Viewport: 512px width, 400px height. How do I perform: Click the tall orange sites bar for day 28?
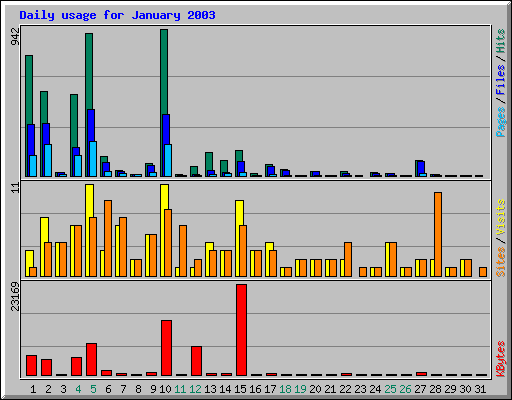(x=438, y=234)
